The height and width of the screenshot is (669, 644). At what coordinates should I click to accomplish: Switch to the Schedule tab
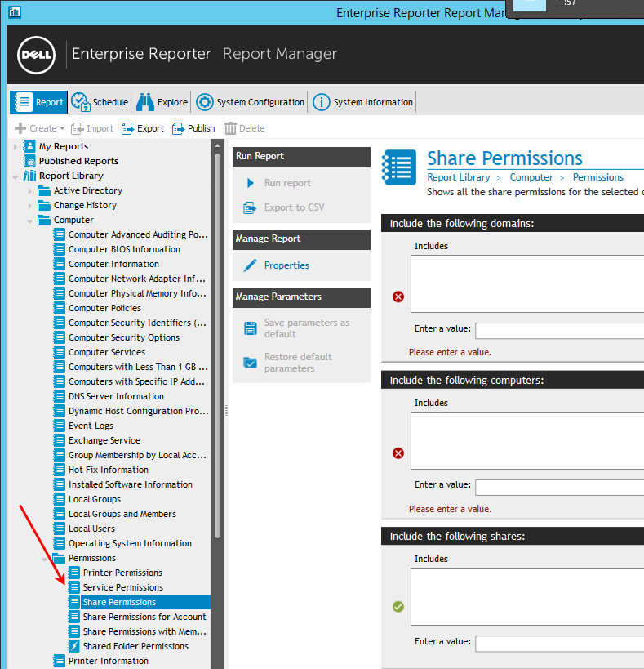pyautogui.click(x=100, y=102)
